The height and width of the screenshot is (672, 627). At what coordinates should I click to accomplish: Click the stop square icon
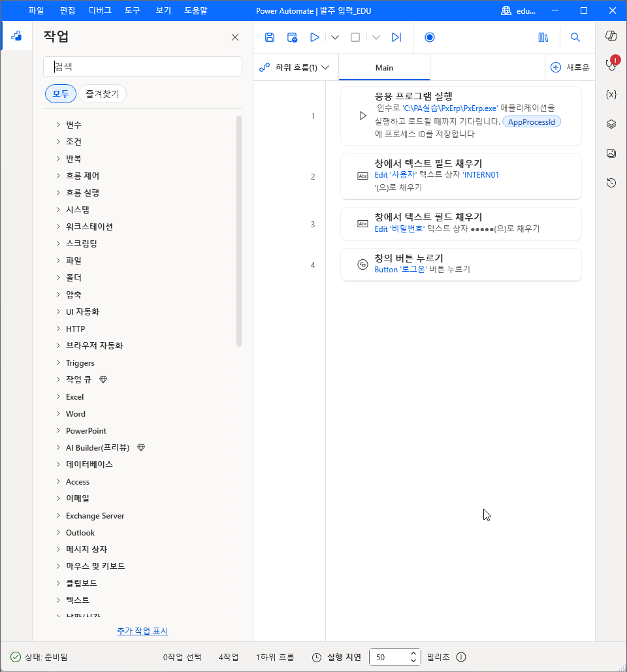(x=355, y=37)
